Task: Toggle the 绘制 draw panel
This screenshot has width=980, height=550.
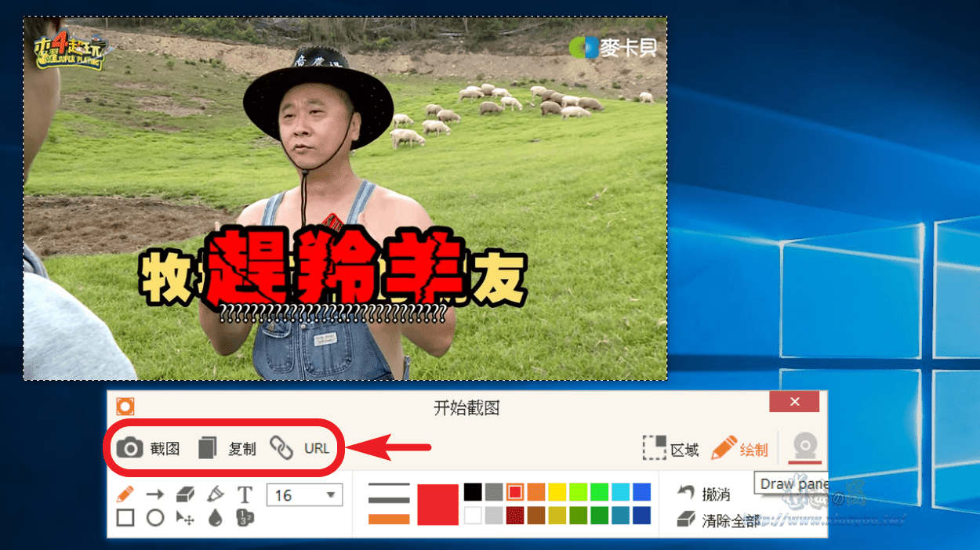Action: pyautogui.click(x=739, y=449)
